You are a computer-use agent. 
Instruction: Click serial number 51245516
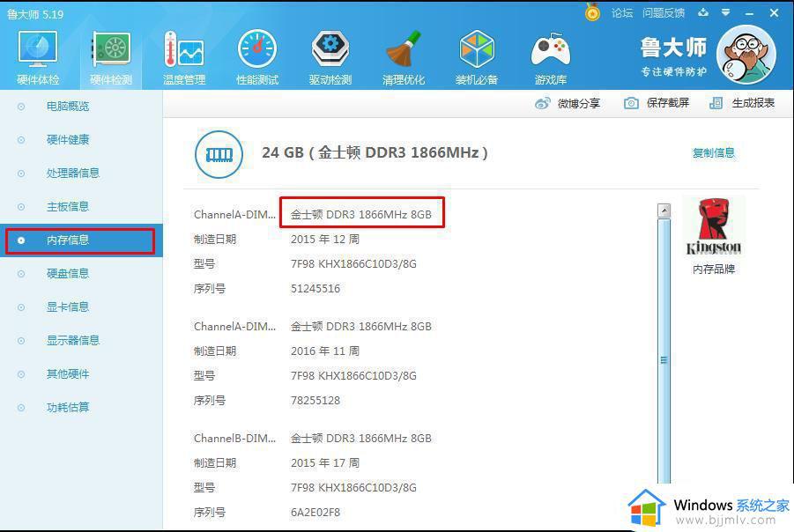315,289
